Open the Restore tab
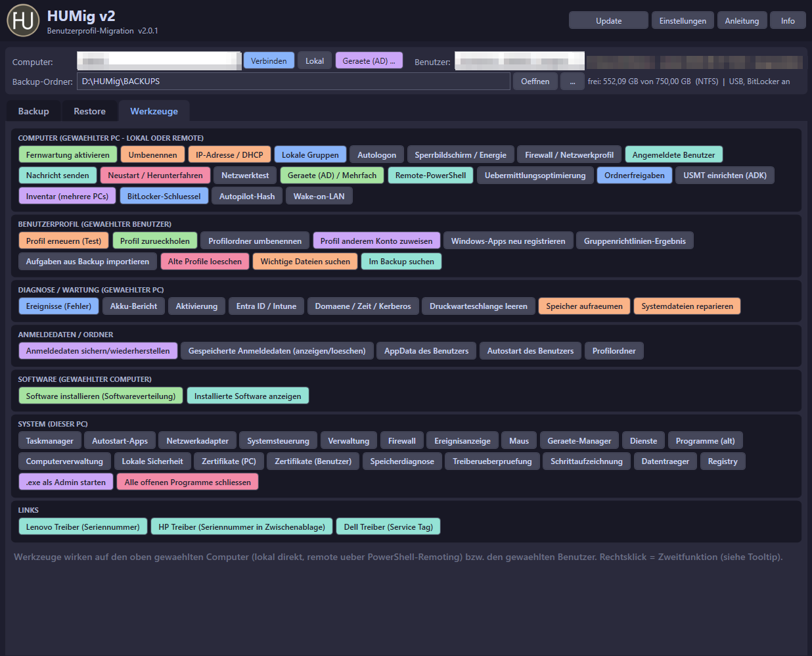Image resolution: width=812 pixels, height=656 pixels. point(89,111)
